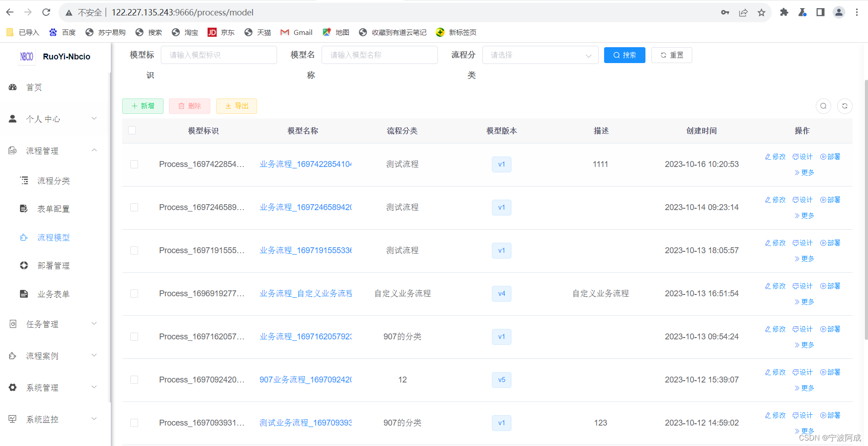This screenshot has height=446, width=868.
Task: Check the Process_1697092420 row checkbox
Action: [x=134, y=380]
